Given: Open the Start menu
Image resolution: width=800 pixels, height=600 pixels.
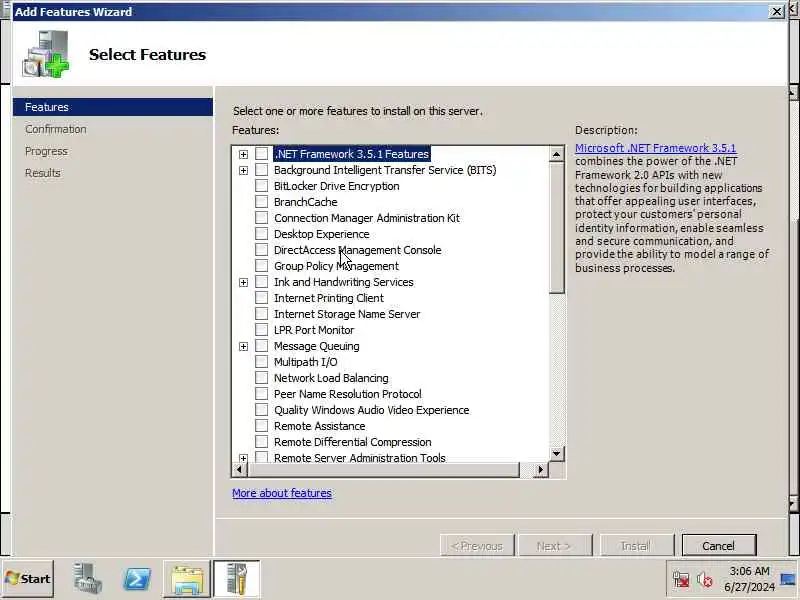Looking at the screenshot, I should [x=28, y=579].
